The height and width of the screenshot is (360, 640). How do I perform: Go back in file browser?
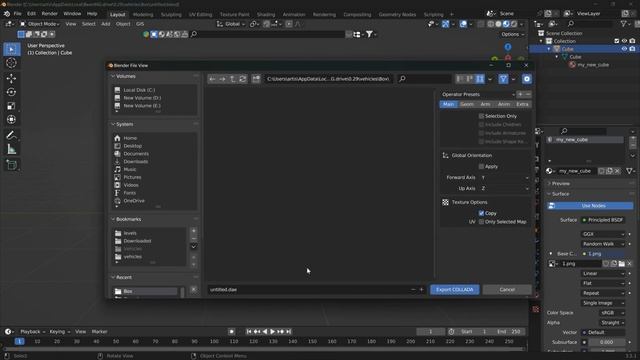click(212, 79)
